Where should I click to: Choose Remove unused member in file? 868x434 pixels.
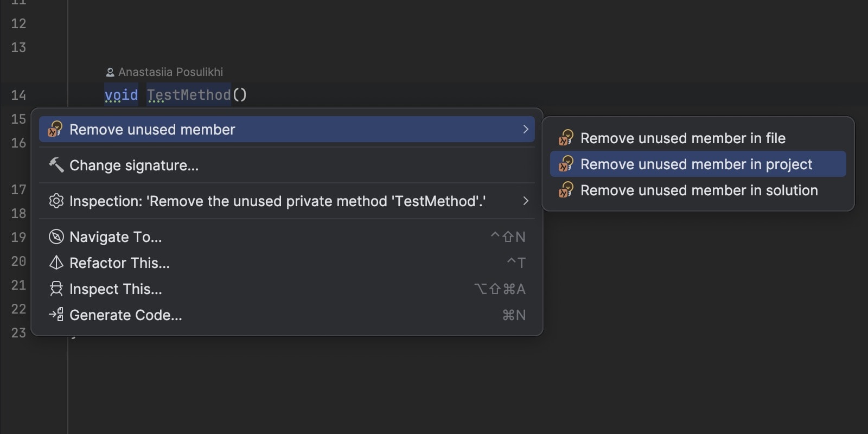(682, 138)
